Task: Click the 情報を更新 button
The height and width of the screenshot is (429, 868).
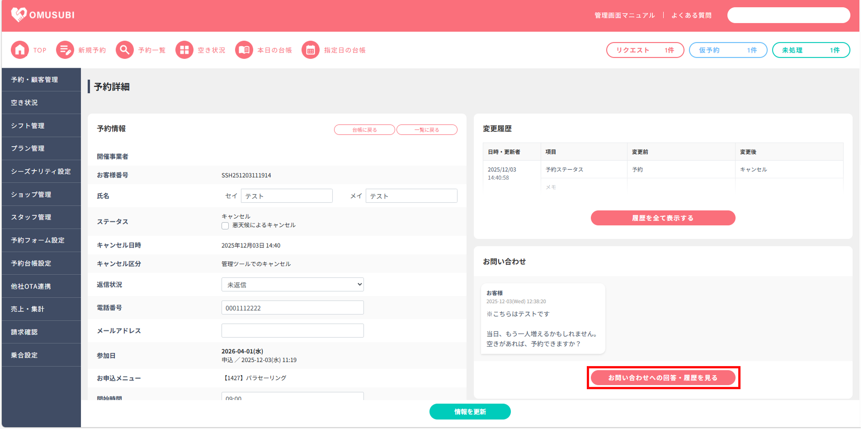Action: pyautogui.click(x=470, y=412)
